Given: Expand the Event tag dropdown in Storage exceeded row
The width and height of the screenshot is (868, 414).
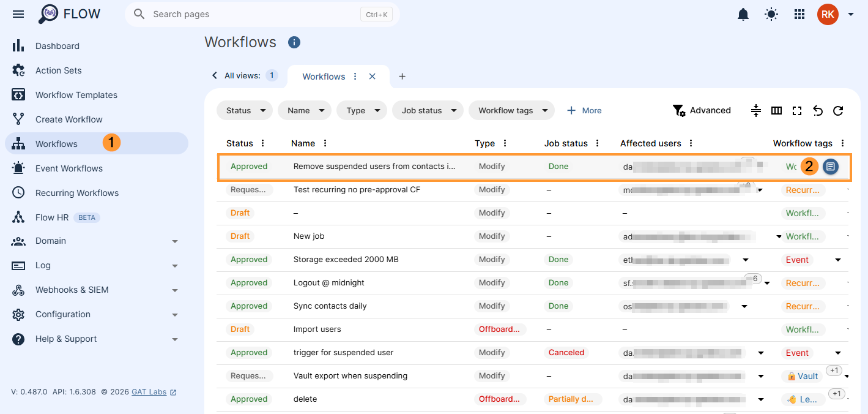Looking at the screenshot, I should (x=838, y=260).
